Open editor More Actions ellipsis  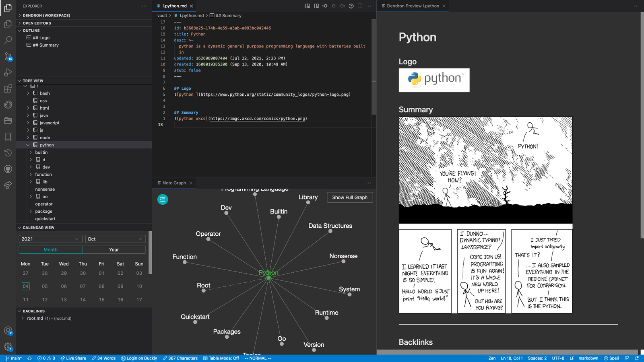369,6
